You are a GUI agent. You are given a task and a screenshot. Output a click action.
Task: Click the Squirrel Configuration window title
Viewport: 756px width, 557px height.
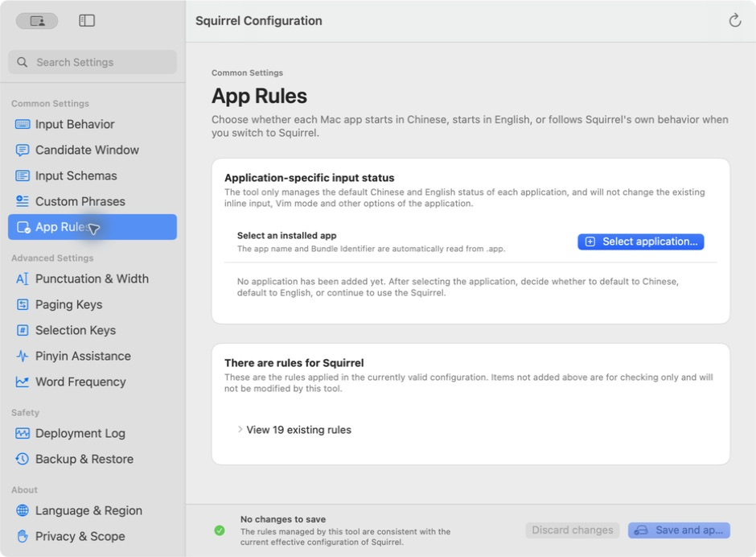259,21
